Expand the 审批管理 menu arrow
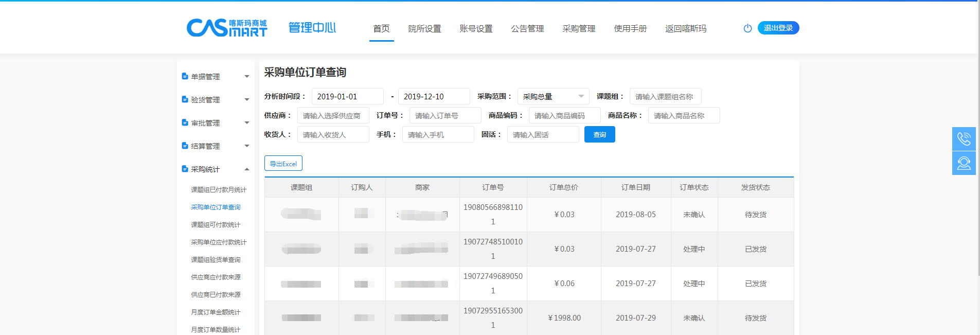Image resolution: width=980 pixels, height=335 pixels. (x=247, y=123)
